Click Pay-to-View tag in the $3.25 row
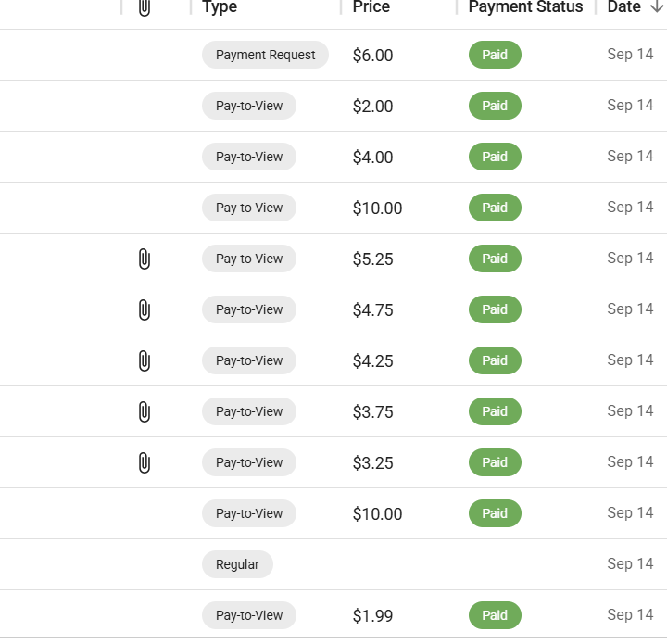The image size is (667, 644). point(249,462)
